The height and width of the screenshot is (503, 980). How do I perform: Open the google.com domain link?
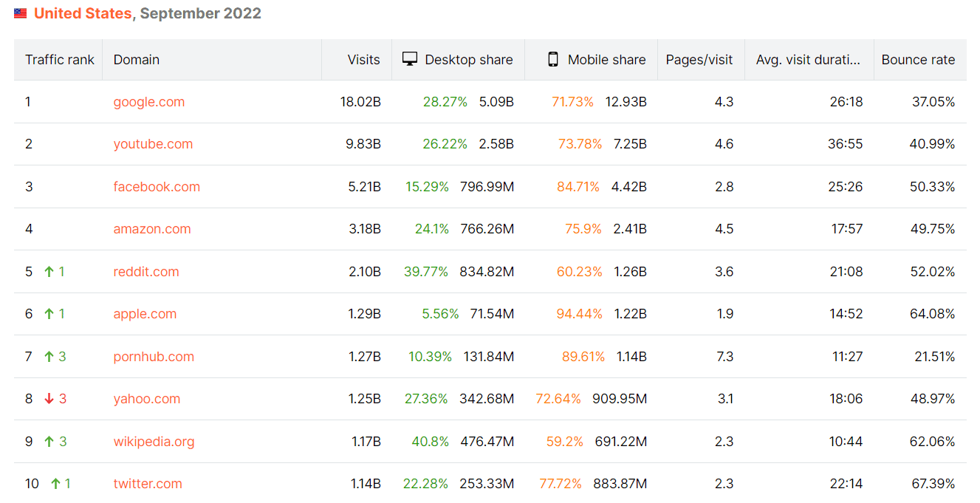click(149, 102)
